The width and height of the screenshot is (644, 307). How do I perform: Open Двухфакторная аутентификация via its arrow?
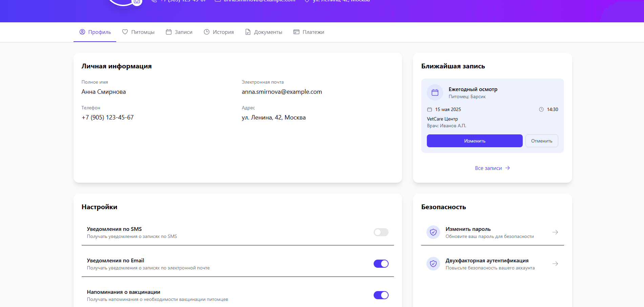tap(555, 264)
